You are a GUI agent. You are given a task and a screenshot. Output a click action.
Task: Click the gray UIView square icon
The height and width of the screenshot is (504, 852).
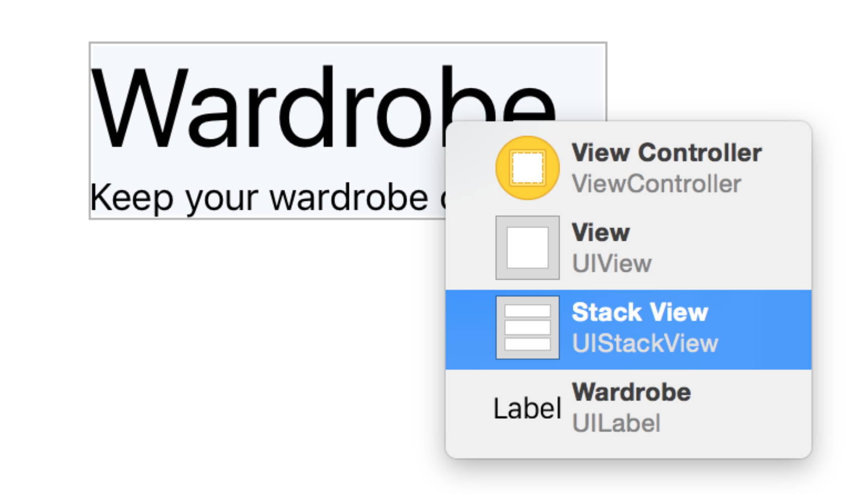click(528, 247)
